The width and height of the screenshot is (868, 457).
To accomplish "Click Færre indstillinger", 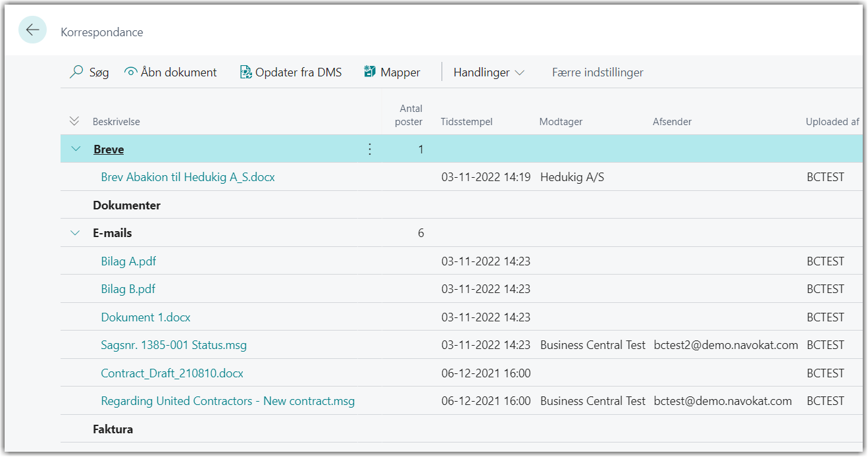I will coord(597,72).
